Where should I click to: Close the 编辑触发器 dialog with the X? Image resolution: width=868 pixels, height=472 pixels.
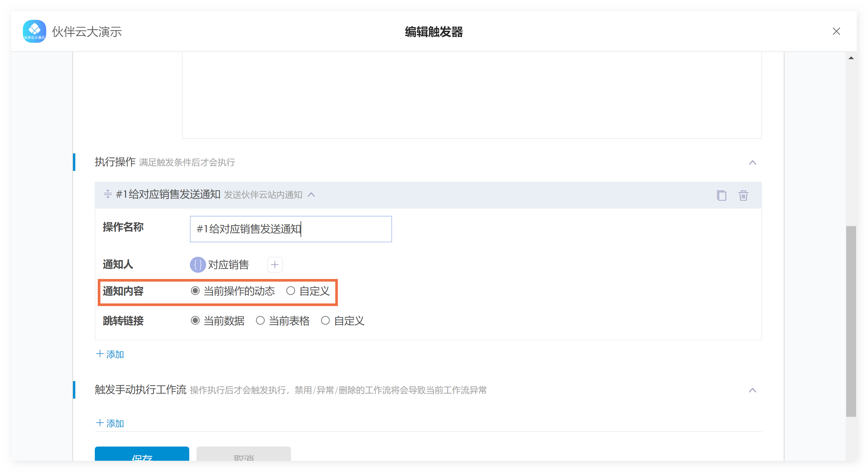coord(836,31)
